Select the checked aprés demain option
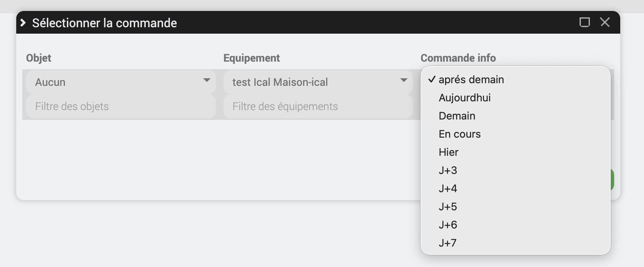 [471, 79]
